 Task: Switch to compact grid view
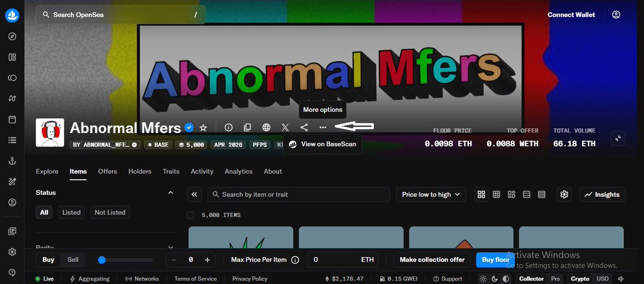coord(496,194)
